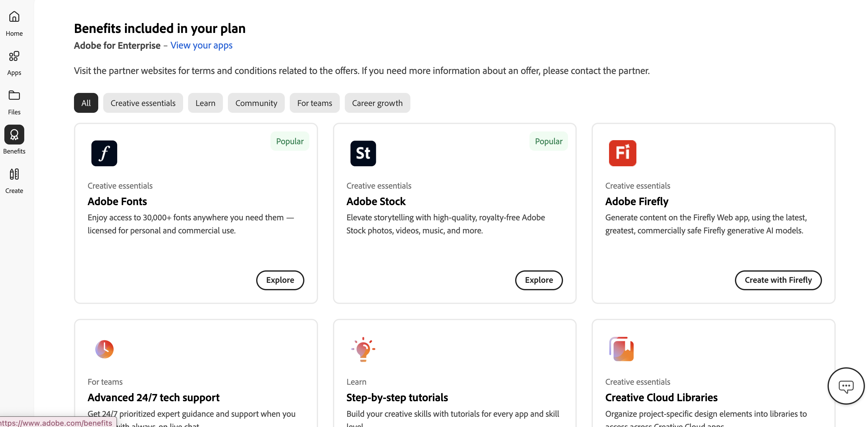
Task: Click the lightbulb icon on the tutorials card
Action: pos(363,349)
